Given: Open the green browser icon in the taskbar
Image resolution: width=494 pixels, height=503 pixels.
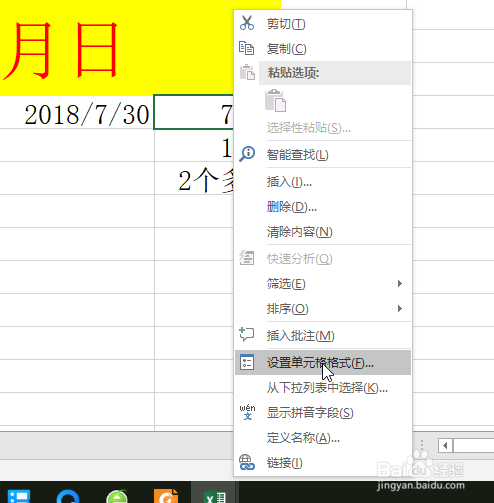Looking at the screenshot, I should (x=117, y=496).
